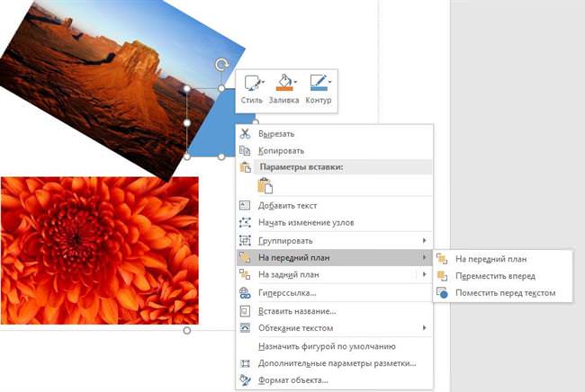The height and width of the screenshot is (392, 585).
Task: Choose Вставить название... entry
Action: 335,311
